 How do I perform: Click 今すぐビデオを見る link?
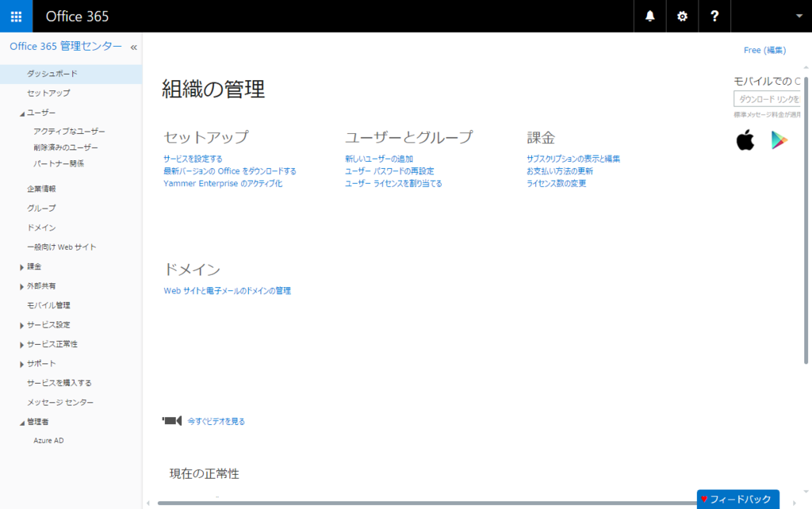tap(216, 422)
